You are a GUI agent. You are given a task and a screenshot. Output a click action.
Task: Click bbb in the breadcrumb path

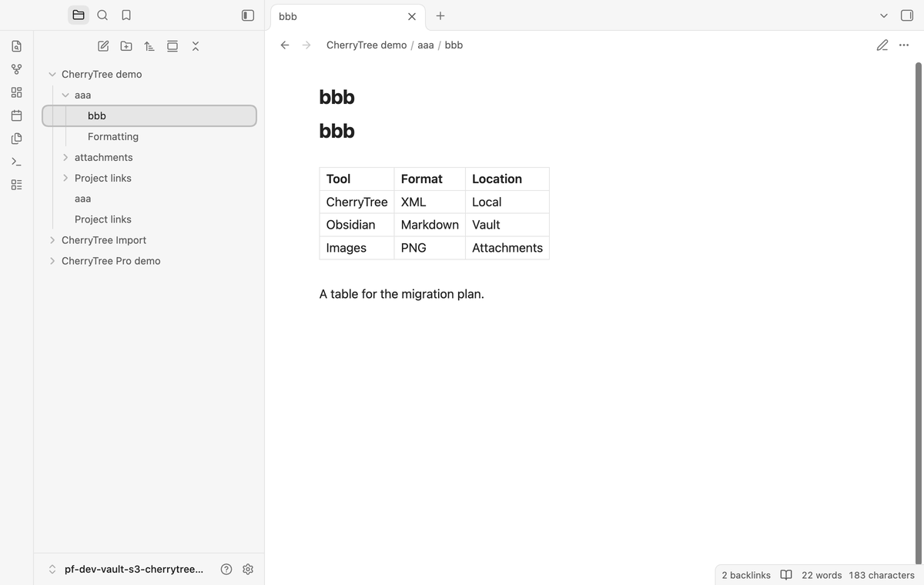pos(454,45)
